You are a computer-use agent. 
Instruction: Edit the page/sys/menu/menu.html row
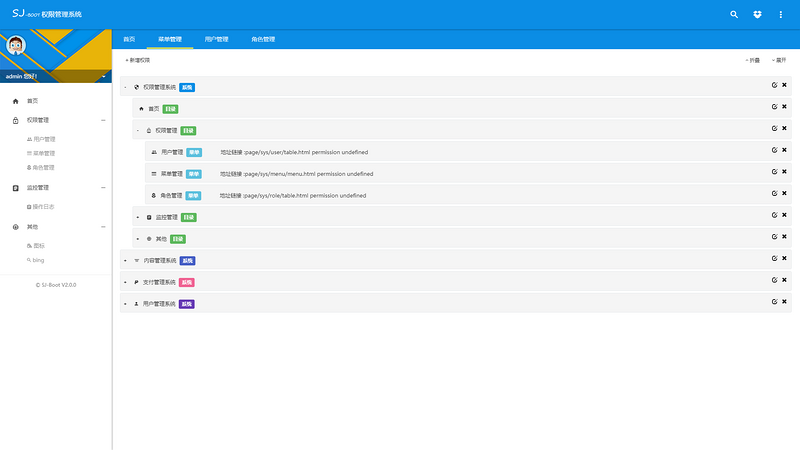pyautogui.click(x=774, y=172)
